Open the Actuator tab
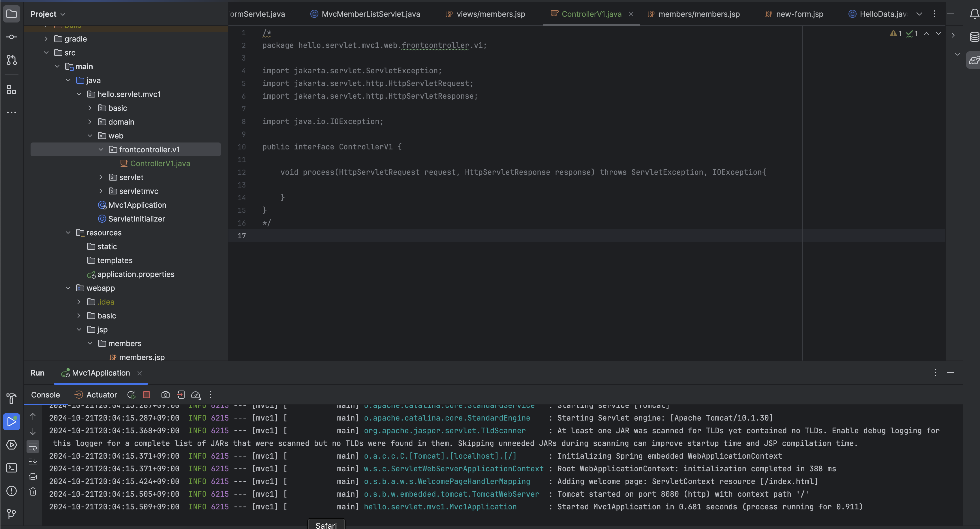The height and width of the screenshot is (529, 980). click(96, 395)
